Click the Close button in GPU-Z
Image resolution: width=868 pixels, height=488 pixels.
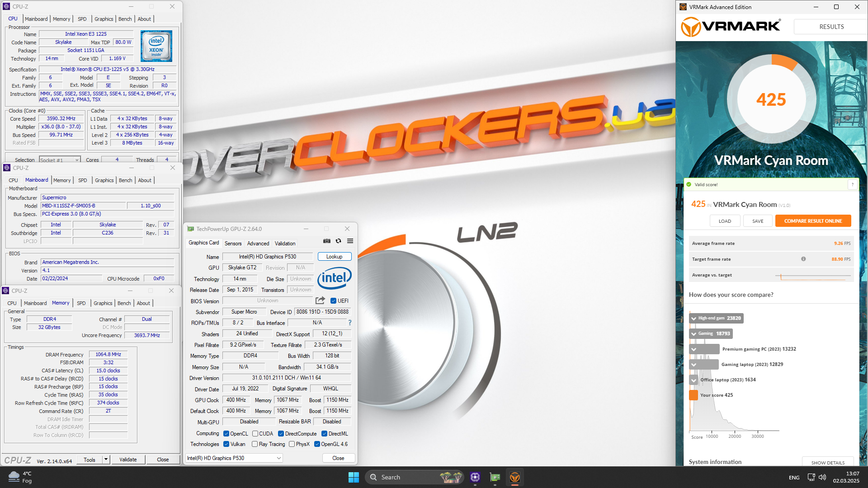338,458
